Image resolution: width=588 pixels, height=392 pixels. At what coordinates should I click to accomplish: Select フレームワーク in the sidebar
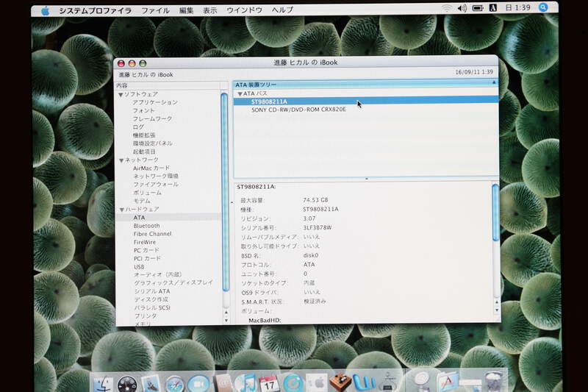point(152,118)
